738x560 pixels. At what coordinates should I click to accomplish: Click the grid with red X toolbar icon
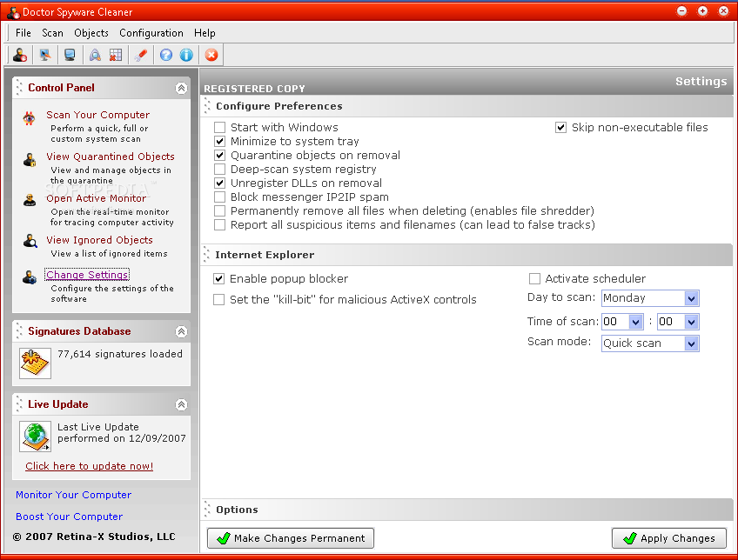pyautogui.click(x=115, y=55)
